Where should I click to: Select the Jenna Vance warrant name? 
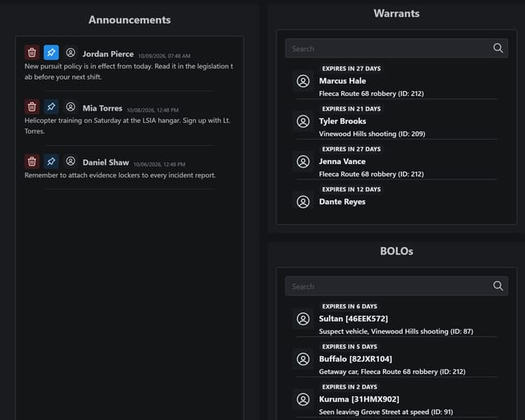point(342,162)
